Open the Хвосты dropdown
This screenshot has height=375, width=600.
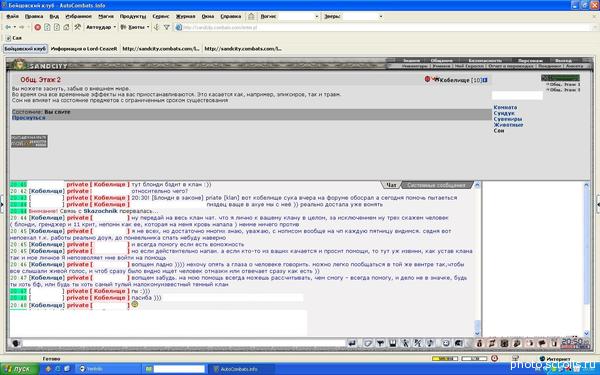(135, 27)
